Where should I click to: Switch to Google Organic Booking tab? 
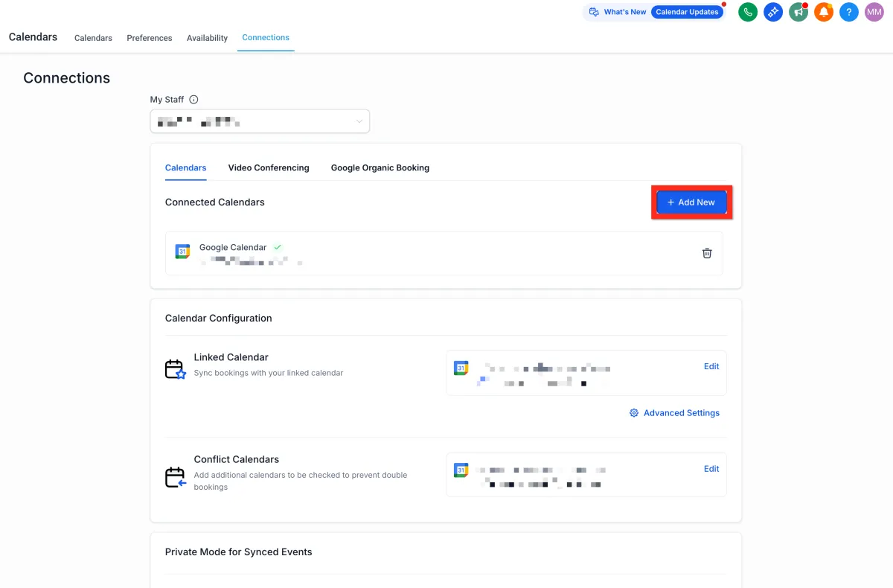(x=380, y=168)
